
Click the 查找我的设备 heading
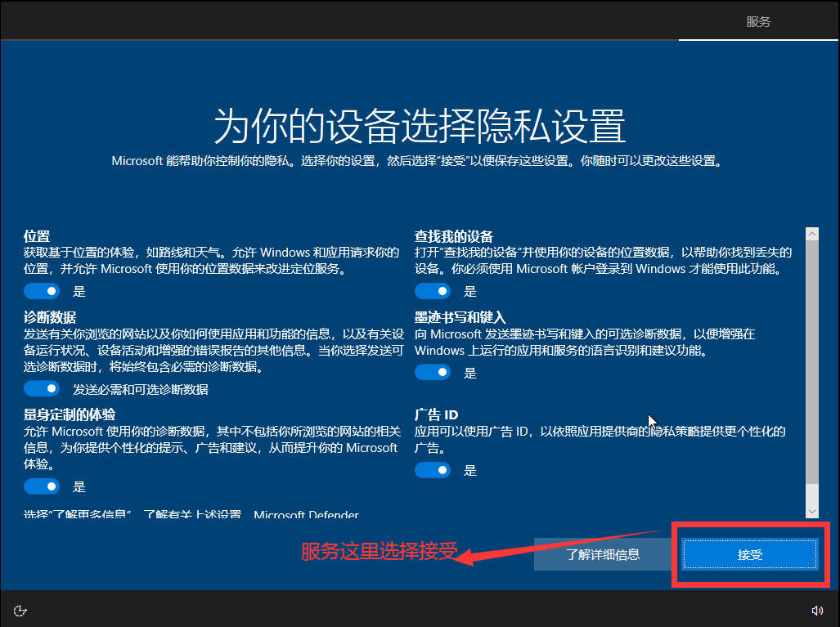point(454,236)
